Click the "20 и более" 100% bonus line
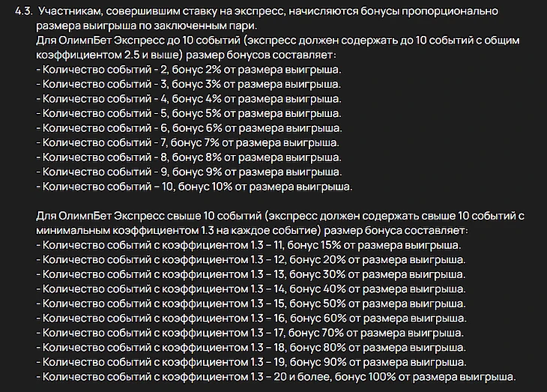Screen dimensions: 547x392 coord(276,376)
